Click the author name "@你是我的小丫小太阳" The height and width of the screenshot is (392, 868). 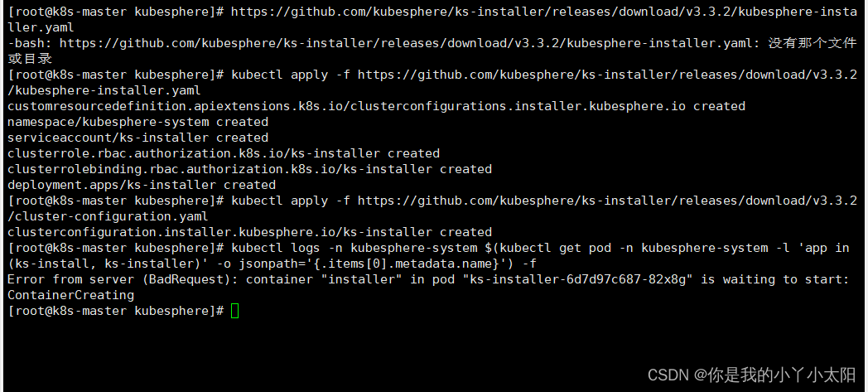click(x=775, y=375)
